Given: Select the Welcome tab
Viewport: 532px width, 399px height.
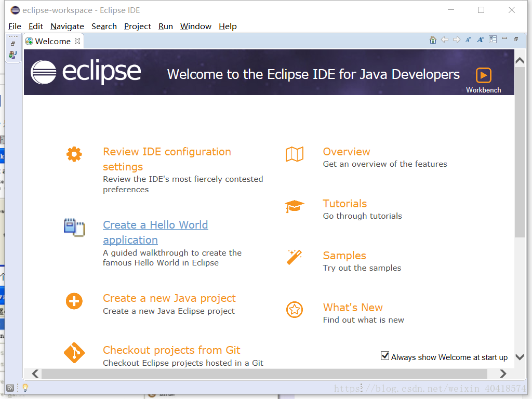Looking at the screenshot, I should coord(52,42).
